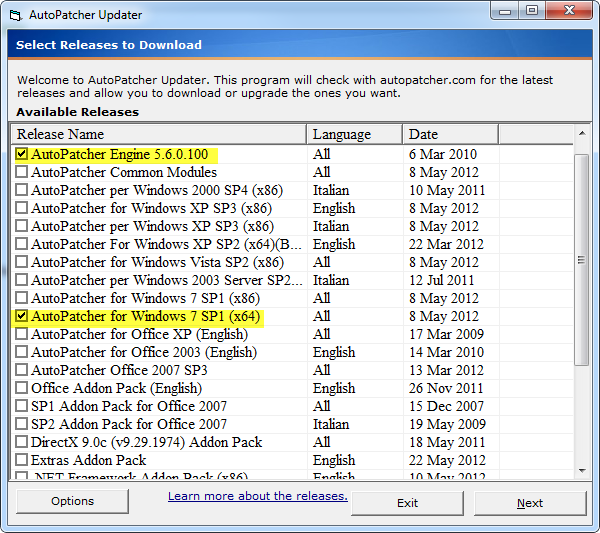Maximize the AutoPatcher Updater window

[532, 11]
